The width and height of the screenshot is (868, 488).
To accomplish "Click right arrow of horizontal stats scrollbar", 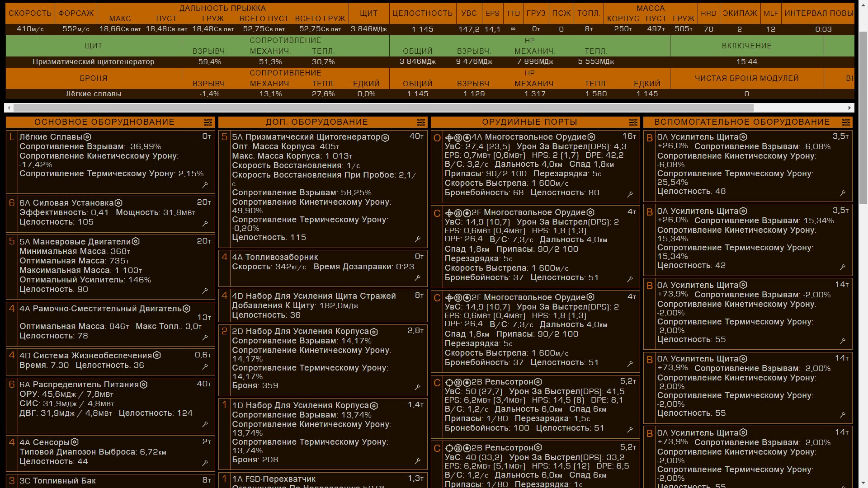I will [x=849, y=108].
